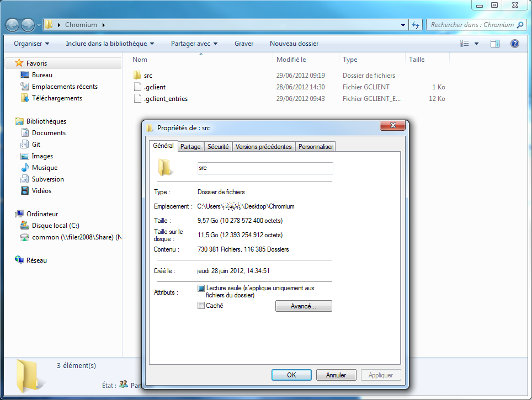
Task: Open view options dropdown arrow
Action: click(x=477, y=44)
